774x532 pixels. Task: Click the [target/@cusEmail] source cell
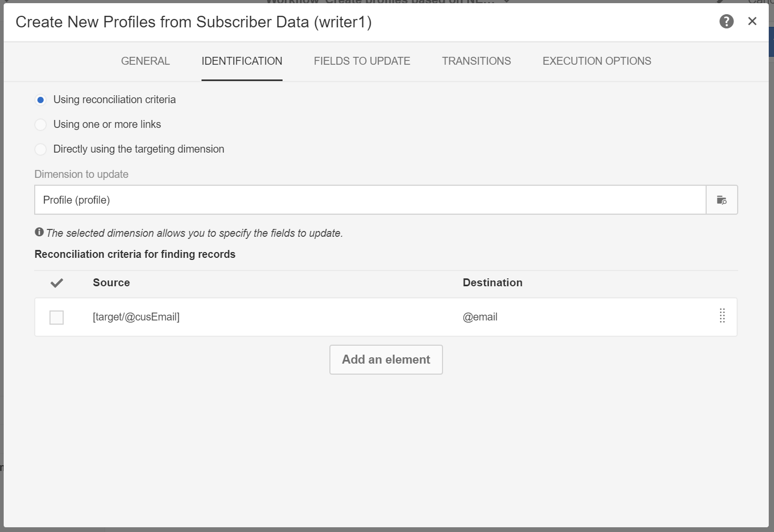(136, 317)
